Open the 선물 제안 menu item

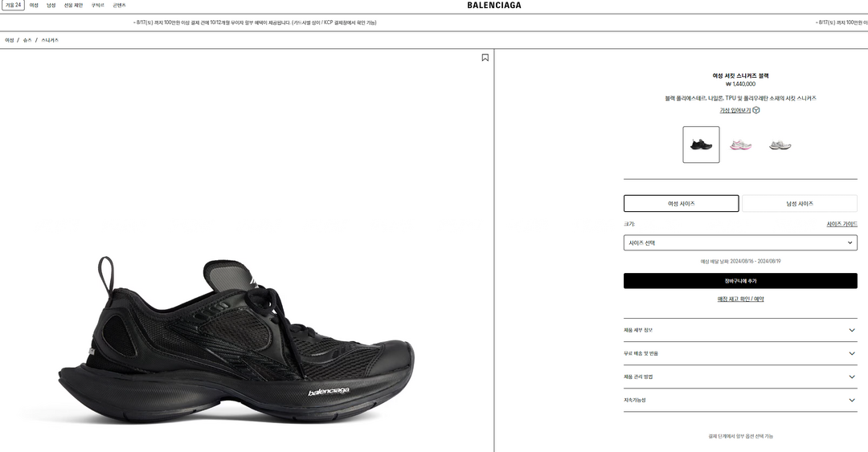(x=73, y=5)
